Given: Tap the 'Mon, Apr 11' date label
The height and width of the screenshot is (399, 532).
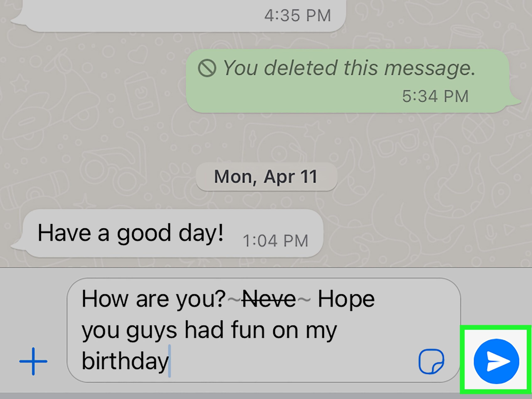Looking at the screenshot, I should tap(266, 177).
